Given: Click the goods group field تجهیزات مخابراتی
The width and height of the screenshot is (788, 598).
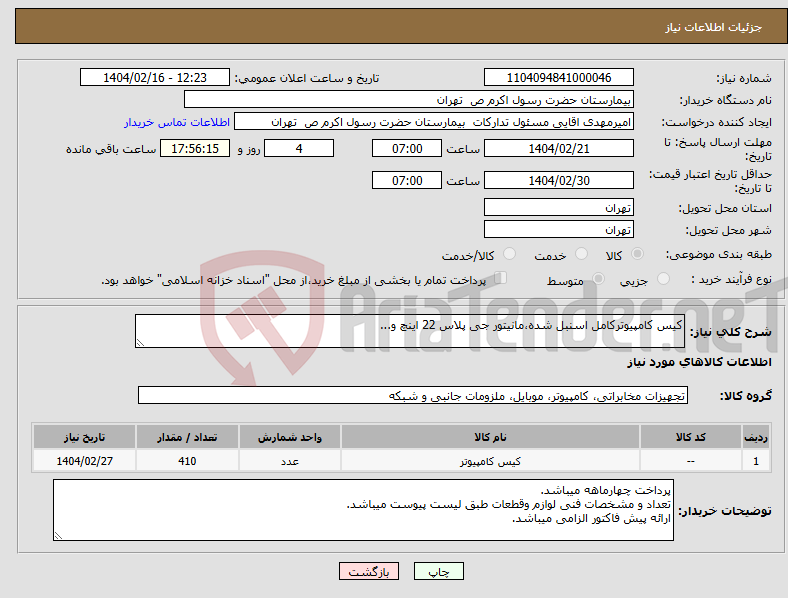Looking at the screenshot, I should 413,395.
